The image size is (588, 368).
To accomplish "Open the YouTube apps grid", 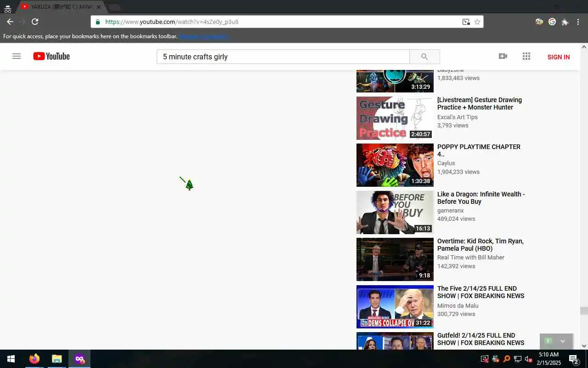I will tap(526, 56).
